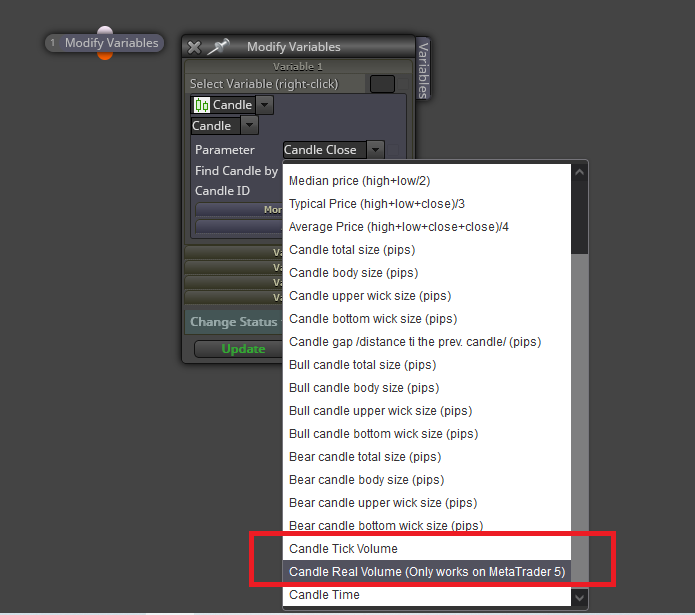The height and width of the screenshot is (615, 695).
Task: Toggle checkbox beside Select Variable field
Action: (402, 84)
